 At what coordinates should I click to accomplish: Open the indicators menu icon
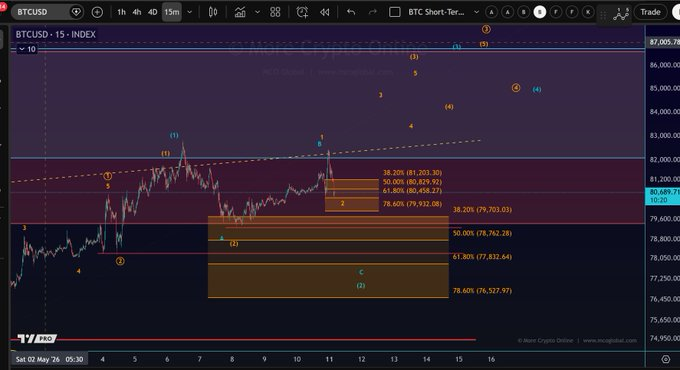pos(240,12)
